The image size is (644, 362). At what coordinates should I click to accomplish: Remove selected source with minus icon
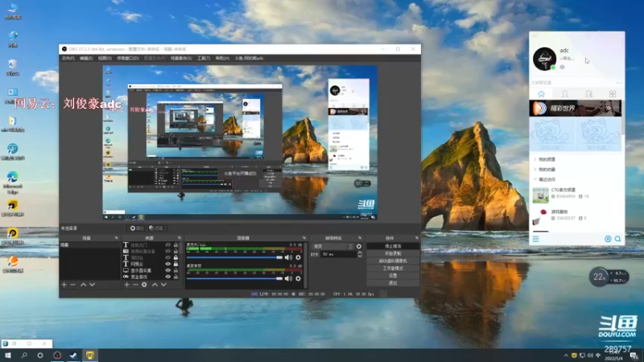[135, 285]
